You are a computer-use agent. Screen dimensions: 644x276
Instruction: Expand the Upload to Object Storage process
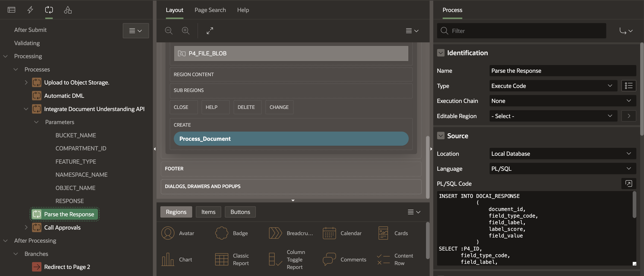(26, 82)
